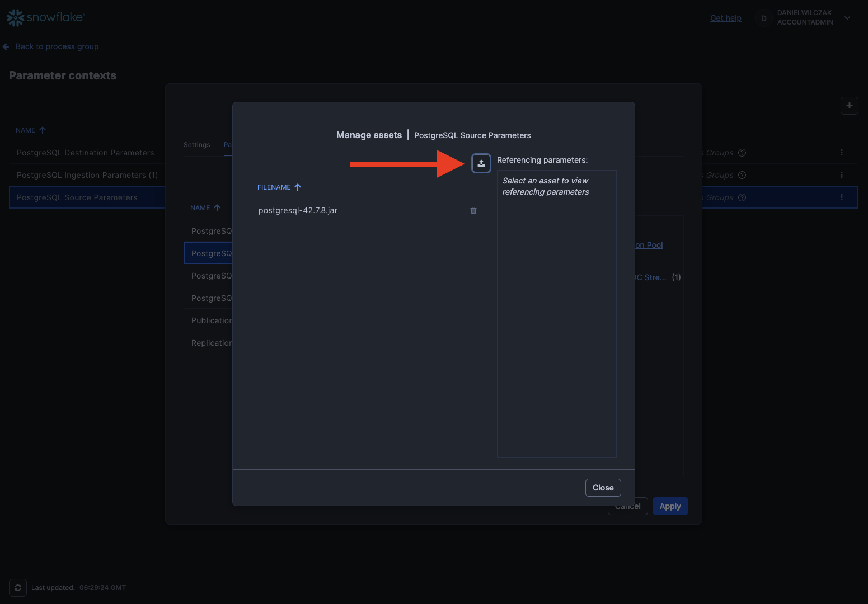
Task: Expand the DANIELWILCZAK account dropdown chevron
Action: [847, 18]
